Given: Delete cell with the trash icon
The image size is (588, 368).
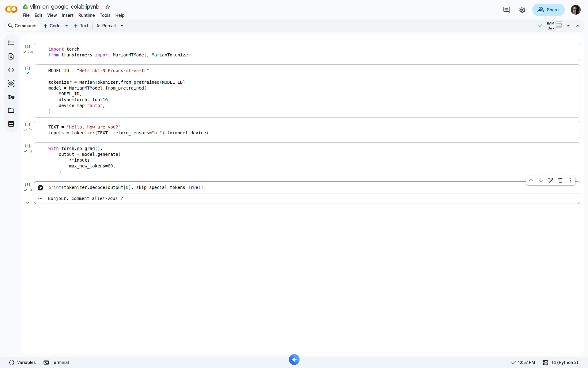Looking at the screenshot, I should pos(560,180).
